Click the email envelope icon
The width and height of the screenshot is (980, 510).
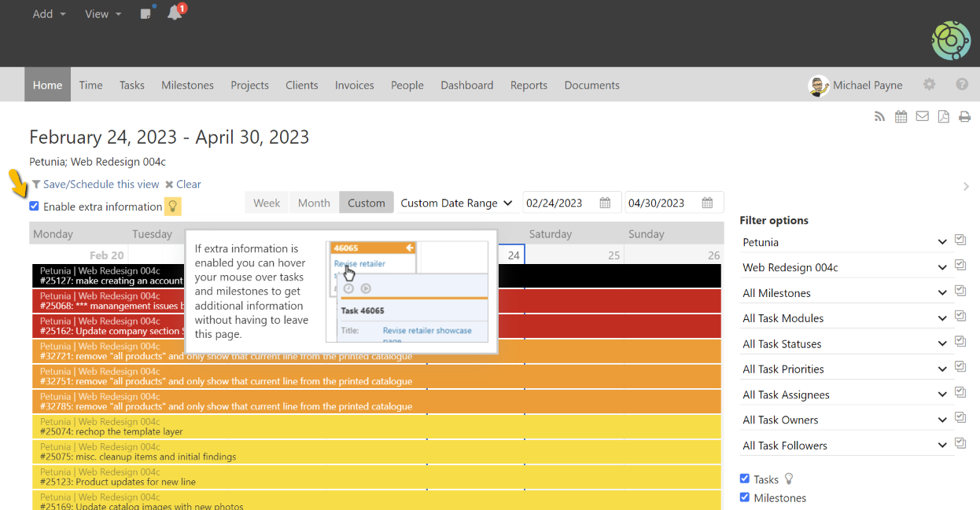click(x=922, y=116)
